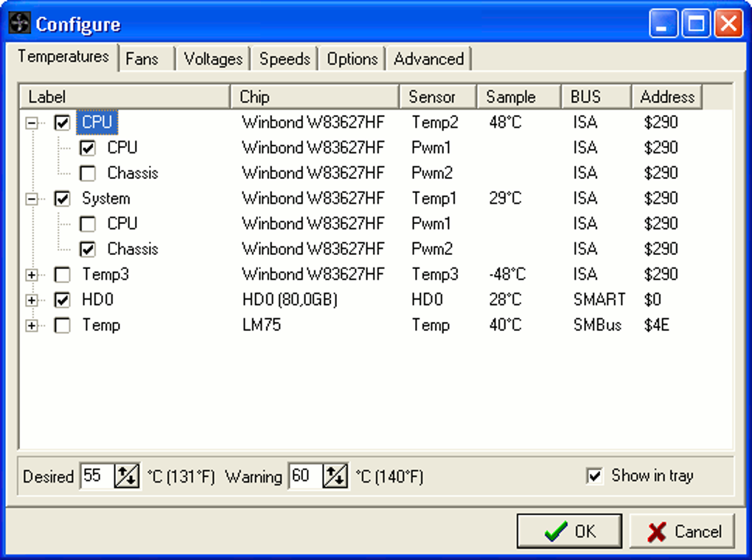
Task: Switch to the Fans tab
Action: (147, 60)
